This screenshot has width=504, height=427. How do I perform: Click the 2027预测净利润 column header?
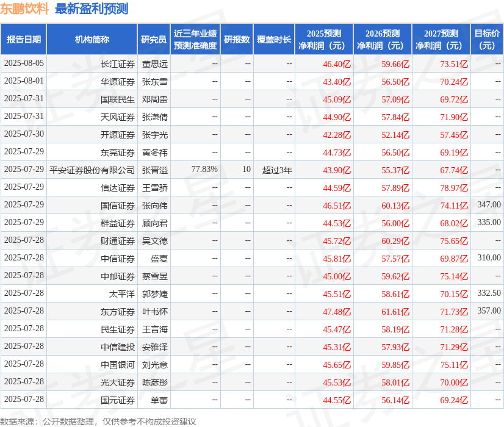[441, 39]
